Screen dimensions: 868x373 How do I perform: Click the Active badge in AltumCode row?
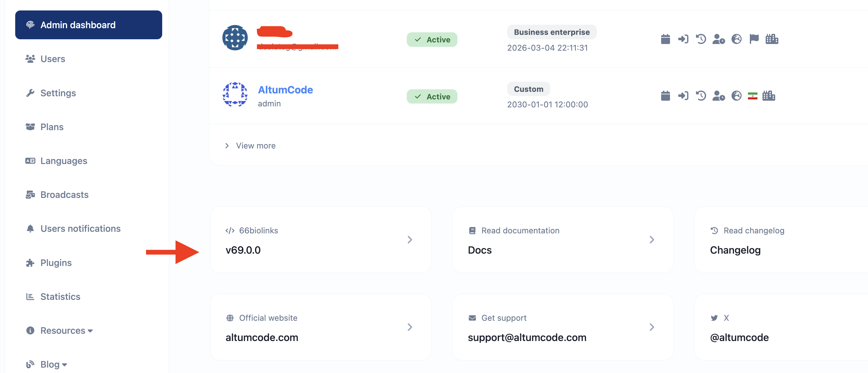click(x=432, y=97)
